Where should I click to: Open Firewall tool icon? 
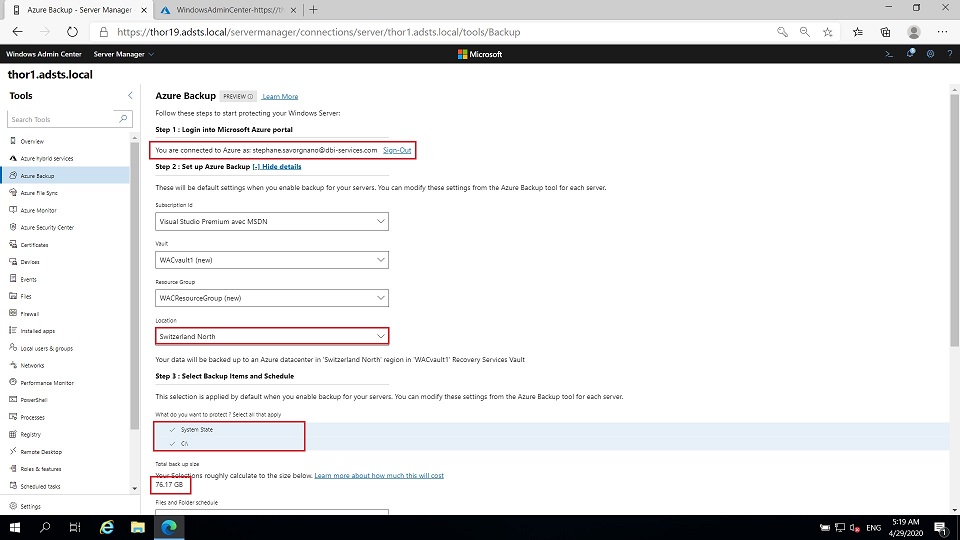13,313
